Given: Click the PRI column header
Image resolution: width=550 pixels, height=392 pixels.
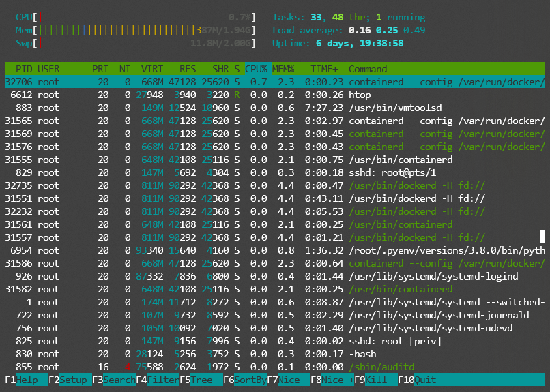Looking at the screenshot, I should pyautogui.click(x=100, y=69).
